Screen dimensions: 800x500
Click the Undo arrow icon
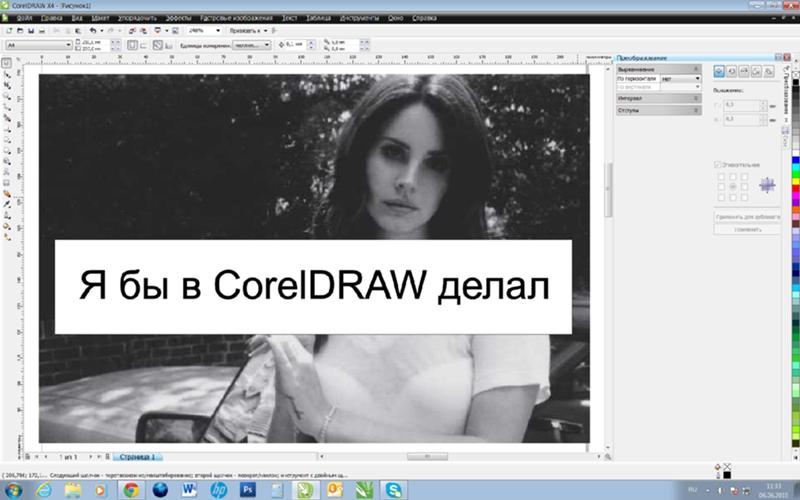point(93,31)
